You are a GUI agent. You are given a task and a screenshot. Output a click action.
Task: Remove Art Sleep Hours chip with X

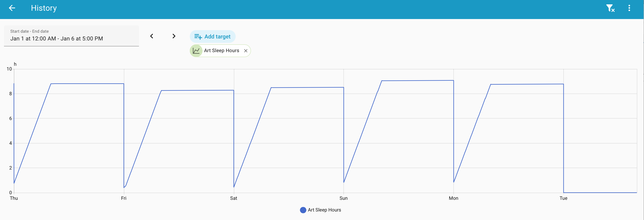(246, 51)
